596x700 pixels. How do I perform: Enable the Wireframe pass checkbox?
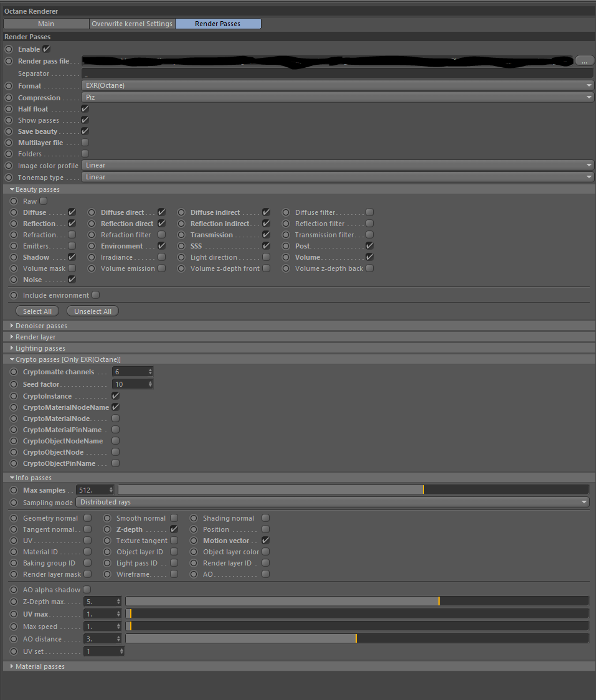(x=174, y=574)
